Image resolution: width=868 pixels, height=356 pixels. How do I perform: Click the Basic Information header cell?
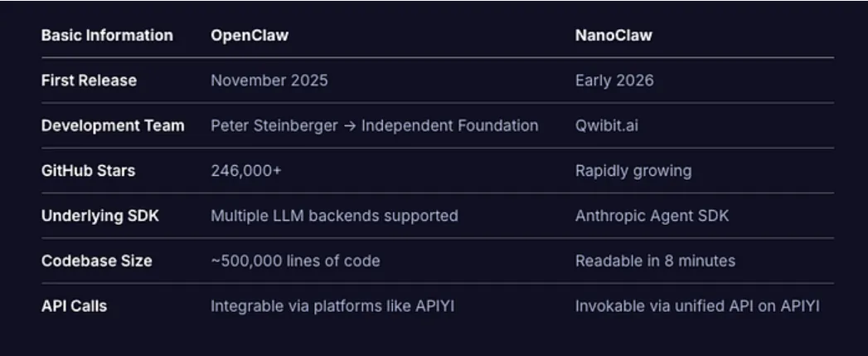click(x=107, y=36)
